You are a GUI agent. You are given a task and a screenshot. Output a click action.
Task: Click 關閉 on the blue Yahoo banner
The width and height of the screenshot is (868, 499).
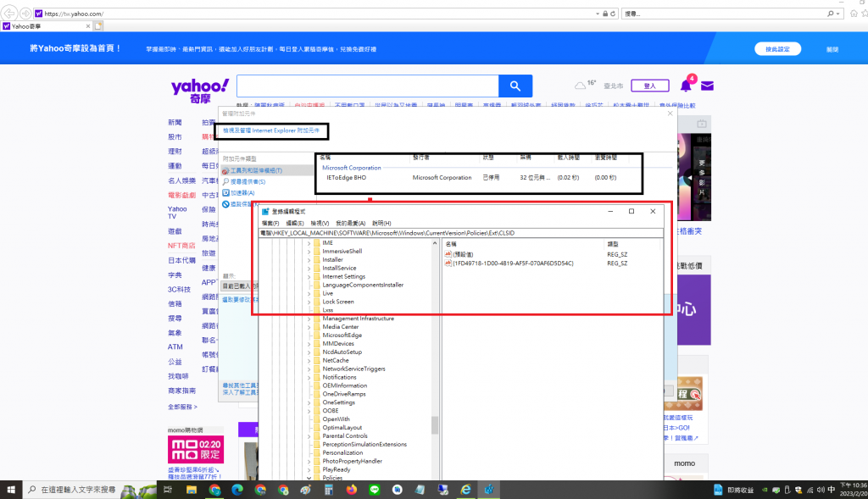[x=832, y=49]
